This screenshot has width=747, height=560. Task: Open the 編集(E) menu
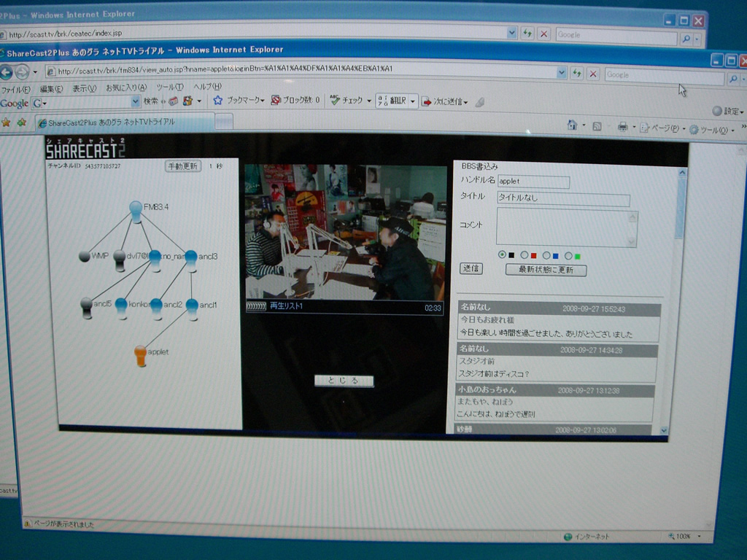click(x=52, y=89)
